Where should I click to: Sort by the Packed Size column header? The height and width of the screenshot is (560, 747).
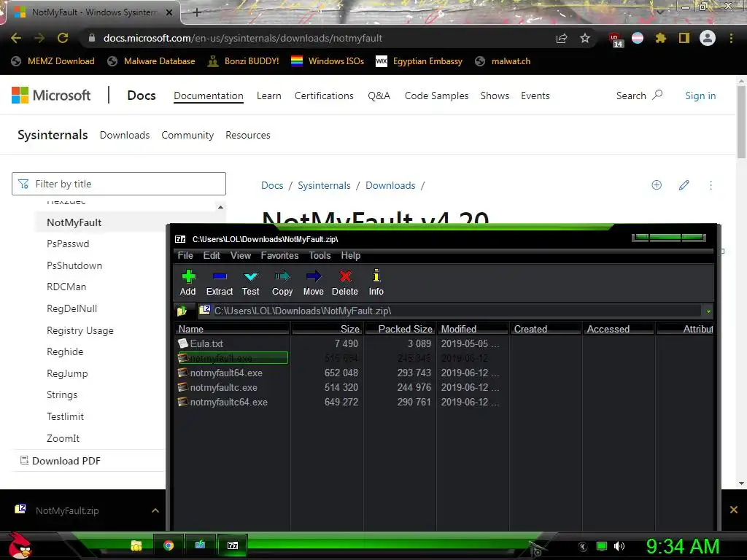(400, 329)
